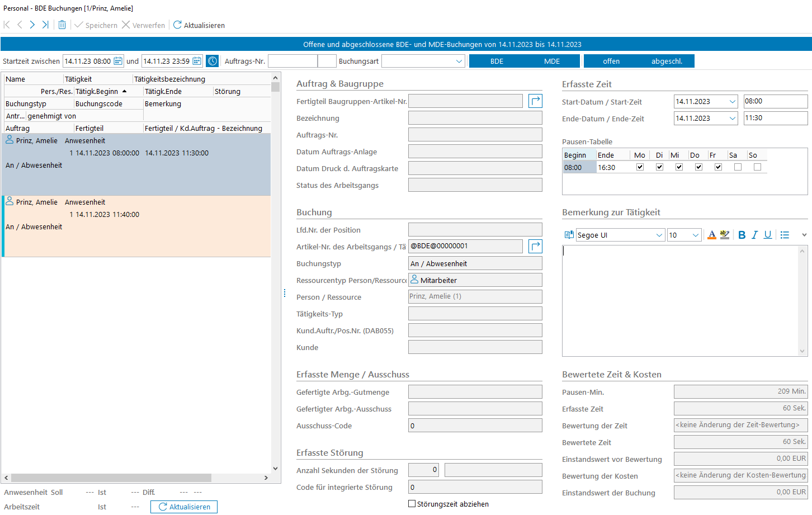812x515 pixels.
Task: Open calendar picker for start time field
Action: pyautogui.click(x=118, y=61)
